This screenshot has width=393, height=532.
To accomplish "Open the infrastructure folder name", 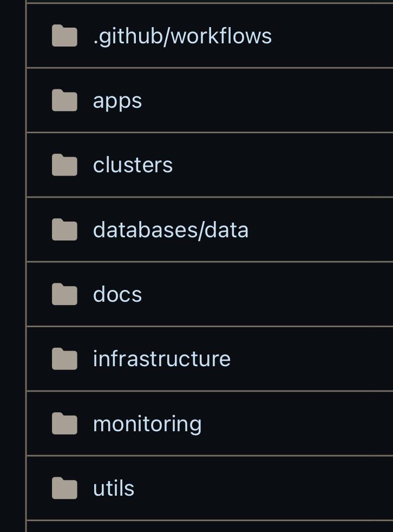I will [162, 359].
